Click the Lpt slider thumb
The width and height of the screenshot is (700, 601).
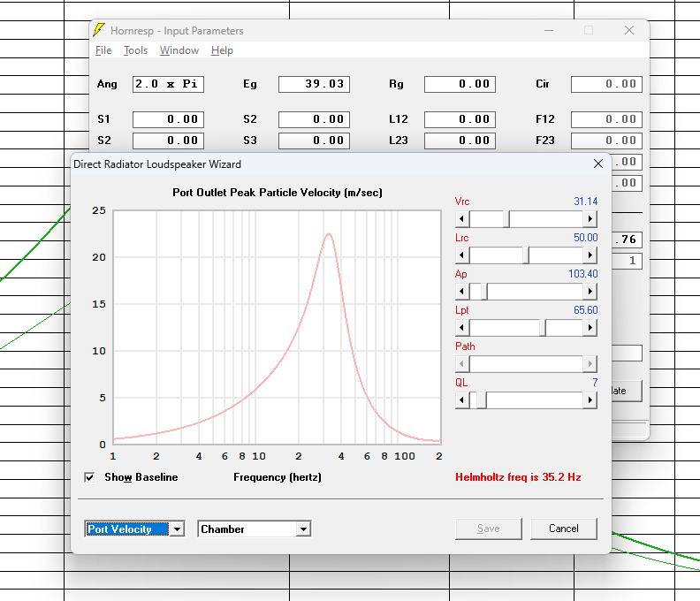click(543, 328)
